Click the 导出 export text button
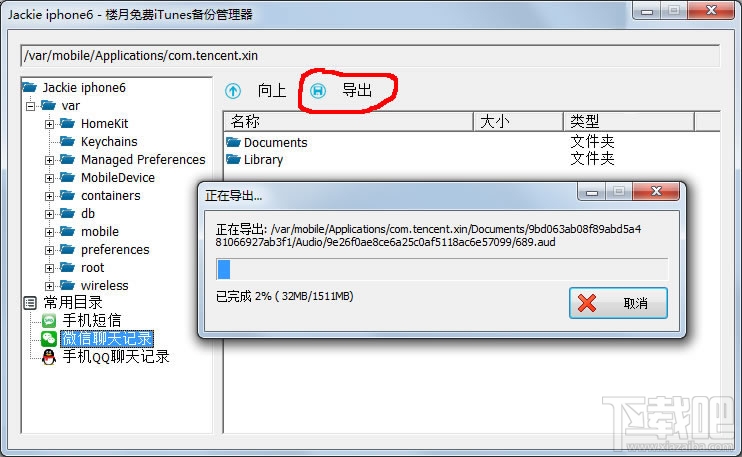742x457 pixels. 357,90
